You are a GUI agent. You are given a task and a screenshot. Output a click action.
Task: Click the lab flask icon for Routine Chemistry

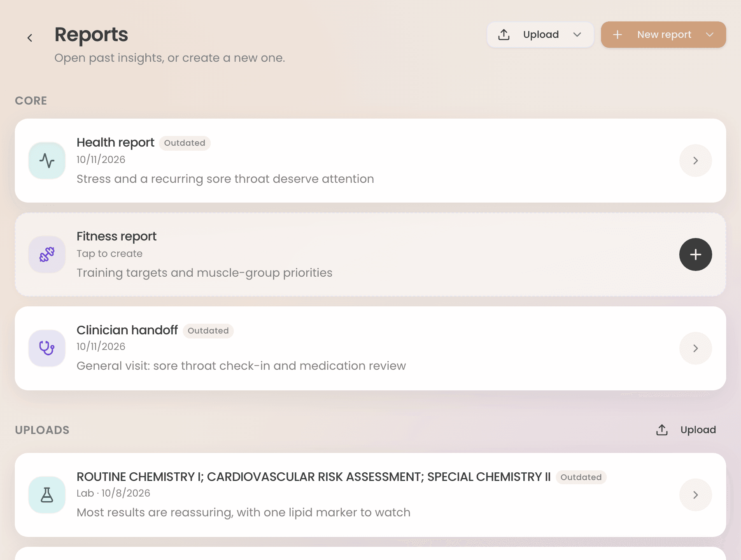tap(47, 495)
